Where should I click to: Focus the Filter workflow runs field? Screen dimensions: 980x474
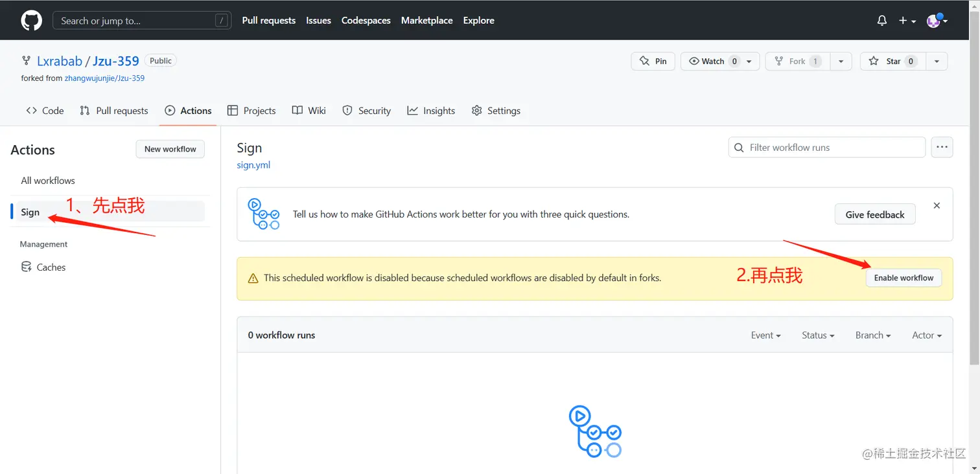pos(827,148)
